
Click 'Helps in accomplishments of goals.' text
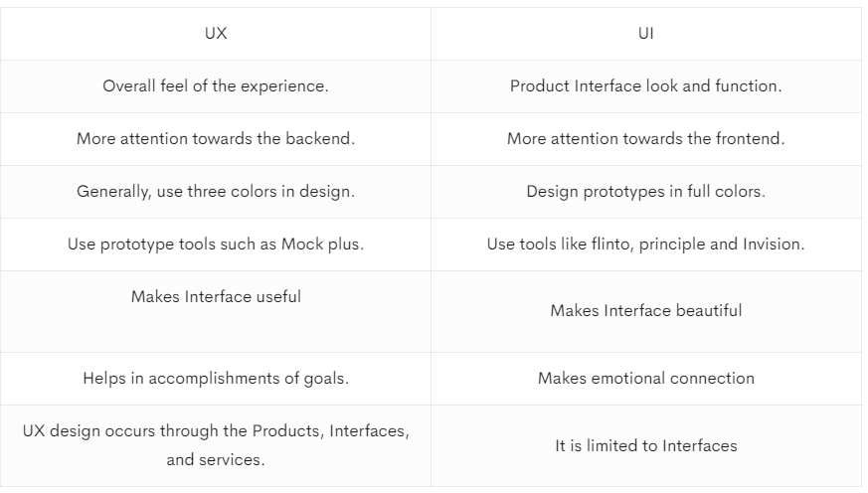pos(216,379)
